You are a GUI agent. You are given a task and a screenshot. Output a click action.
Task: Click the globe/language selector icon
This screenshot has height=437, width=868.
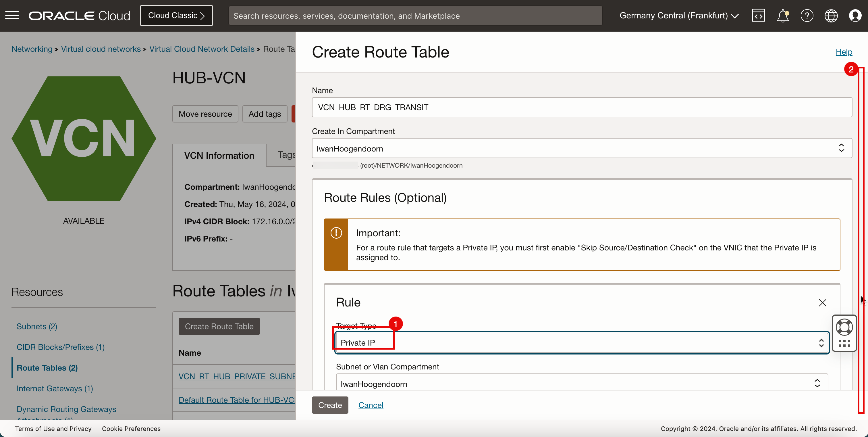pos(831,16)
